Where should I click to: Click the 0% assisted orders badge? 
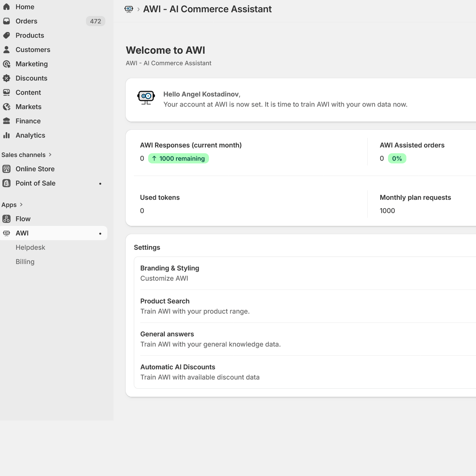397,158
